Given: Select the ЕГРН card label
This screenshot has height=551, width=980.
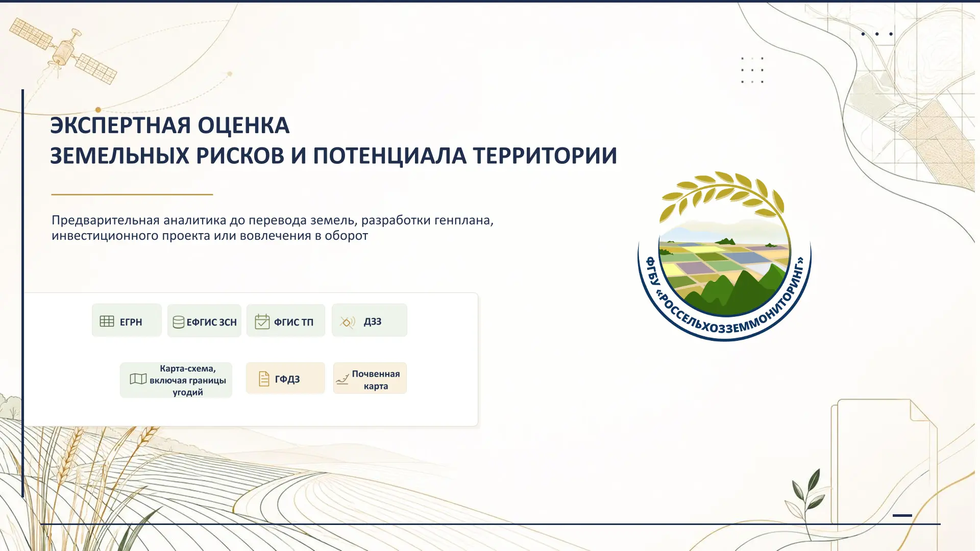Looking at the screenshot, I should click(131, 322).
